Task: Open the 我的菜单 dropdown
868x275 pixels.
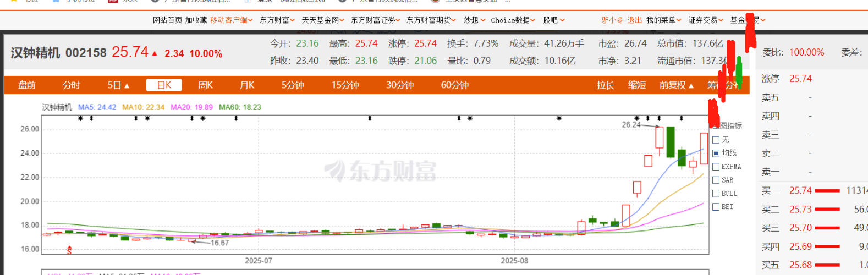Action: coord(664,20)
